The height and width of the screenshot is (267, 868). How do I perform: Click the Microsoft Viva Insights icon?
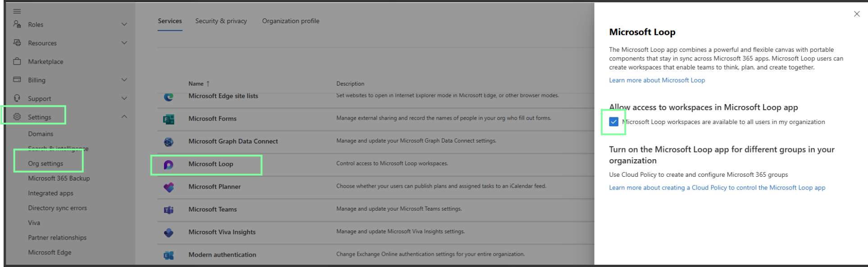click(168, 233)
